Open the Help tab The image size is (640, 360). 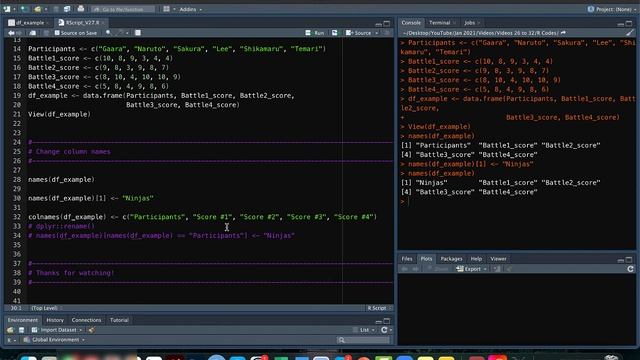coord(476,259)
